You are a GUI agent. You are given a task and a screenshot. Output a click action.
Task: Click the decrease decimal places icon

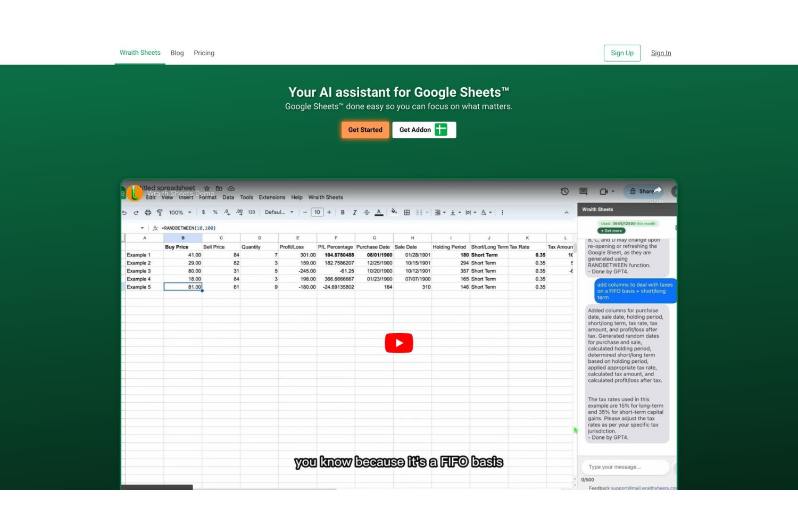[227, 212]
